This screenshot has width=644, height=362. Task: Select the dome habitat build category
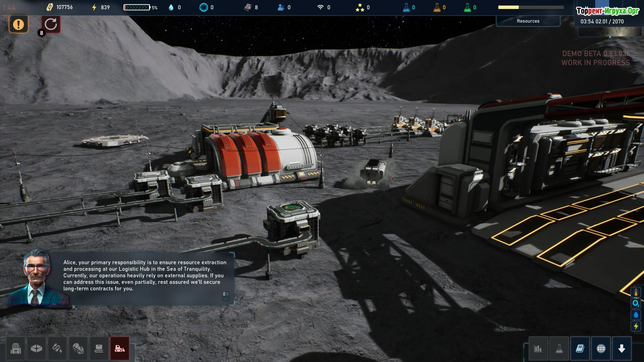click(x=78, y=349)
